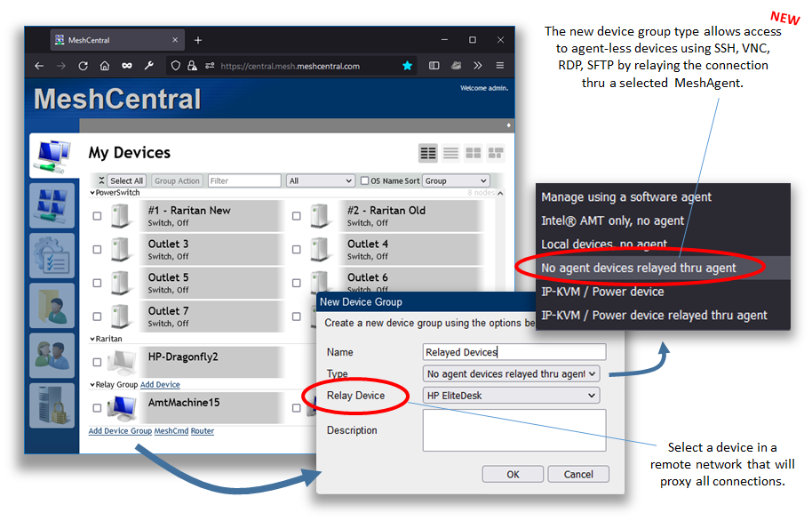Click the Add Device Group link
Image resolution: width=812 pixels, height=521 pixels.
pyautogui.click(x=119, y=430)
